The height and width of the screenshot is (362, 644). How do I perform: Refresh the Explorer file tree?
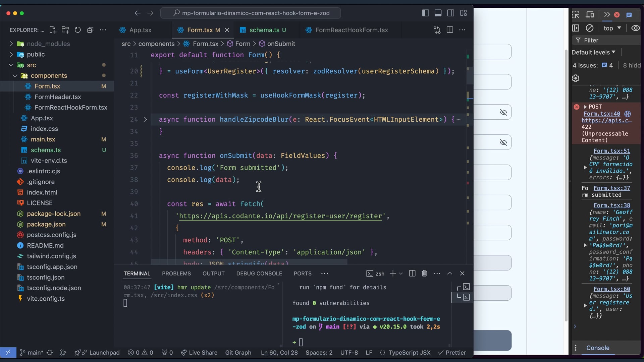click(x=78, y=30)
